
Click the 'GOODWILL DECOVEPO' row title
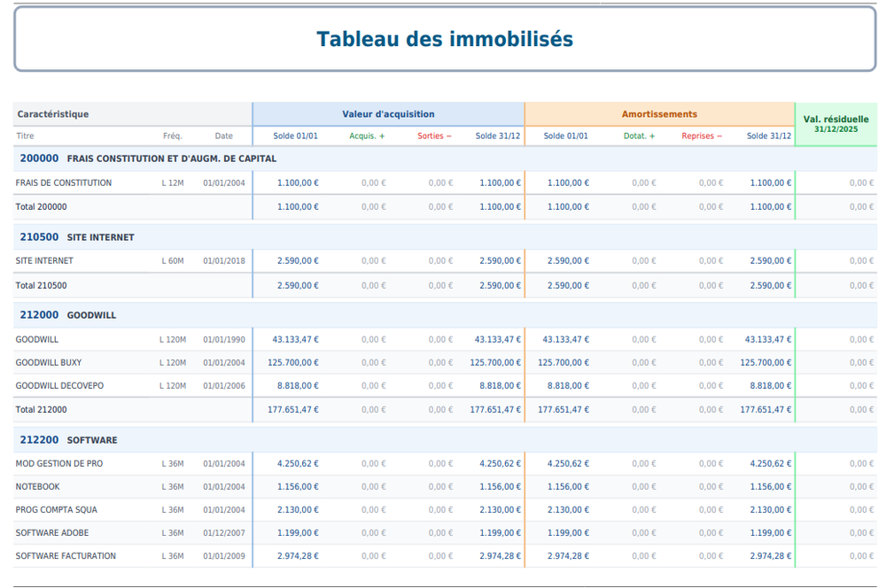pos(59,386)
